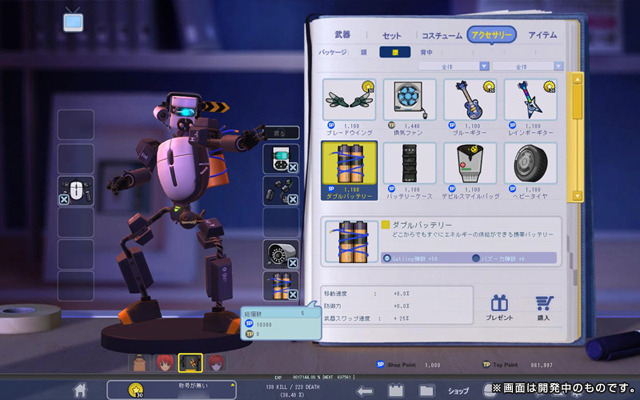Viewport: 640px width, 400px height.
Task: Remove equipped security camera with X
Action: [x=293, y=263]
